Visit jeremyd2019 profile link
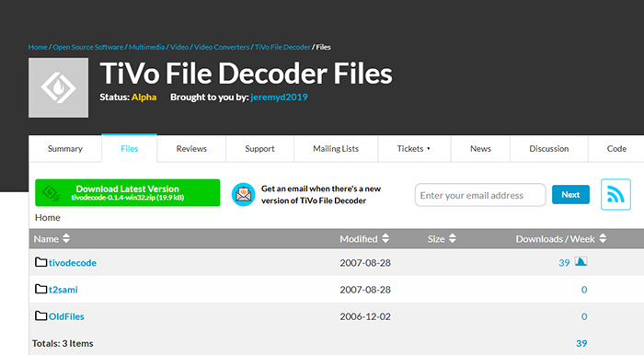 [279, 97]
